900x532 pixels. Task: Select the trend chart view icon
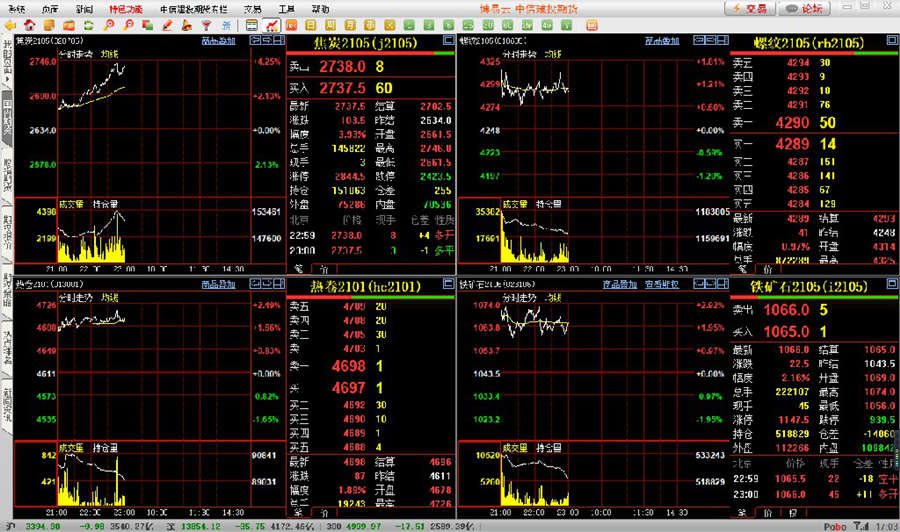pos(271,23)
